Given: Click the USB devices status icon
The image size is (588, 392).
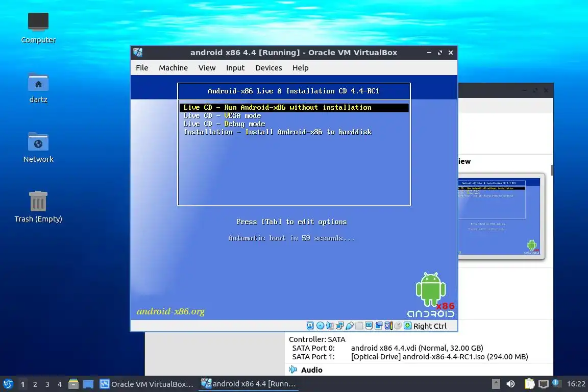Looking at the screenshot, I should pos(350,326).
